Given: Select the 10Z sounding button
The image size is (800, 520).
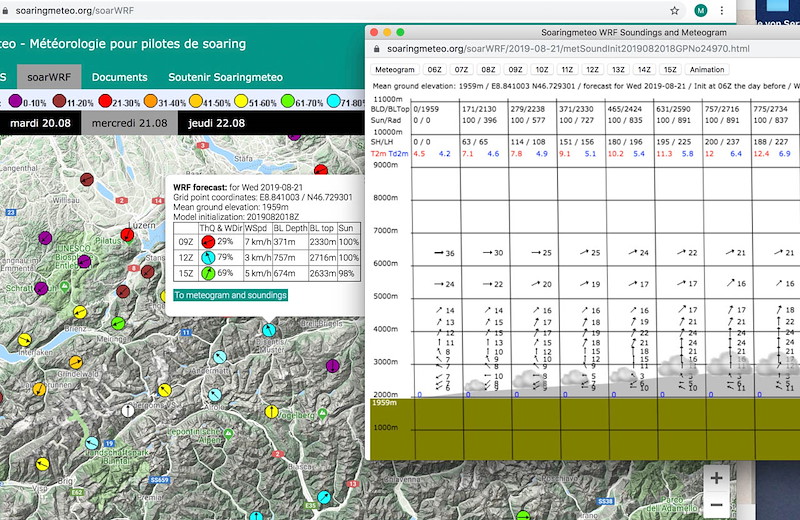Looking at the screenshot, I should (542, 69).
